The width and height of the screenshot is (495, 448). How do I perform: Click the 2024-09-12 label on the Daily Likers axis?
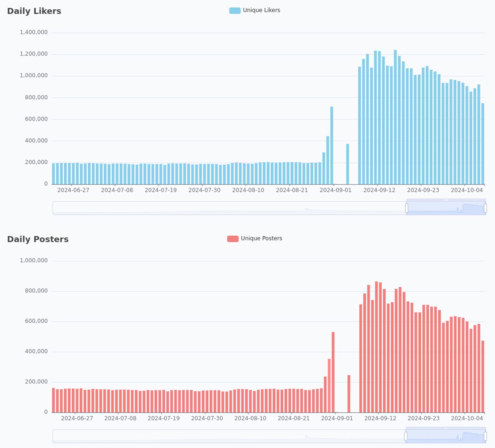[379, 190]
